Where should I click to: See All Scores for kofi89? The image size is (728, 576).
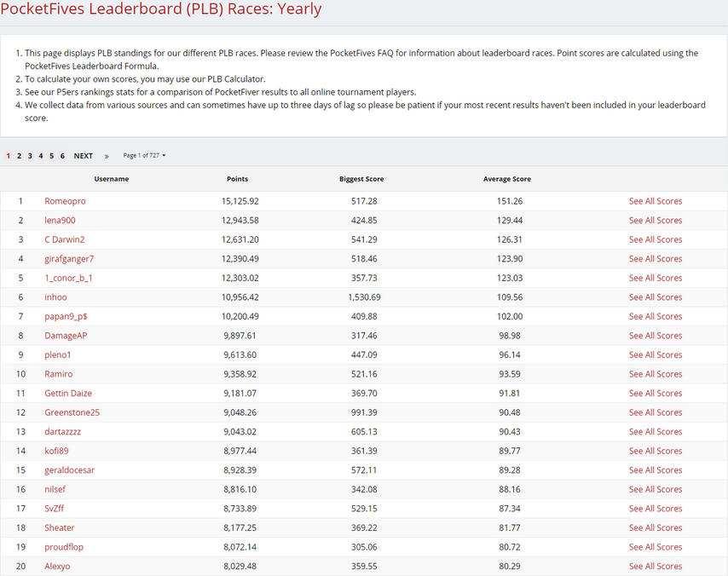point(656,451)
